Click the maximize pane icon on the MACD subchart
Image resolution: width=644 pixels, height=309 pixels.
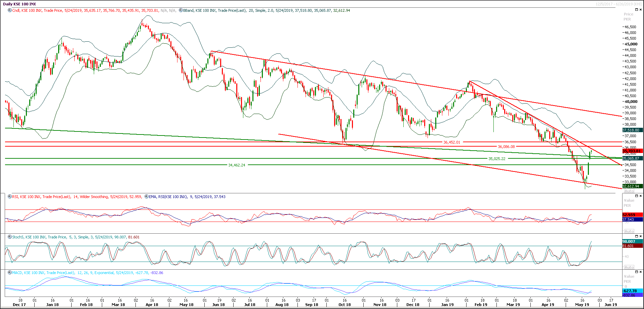(636, 271)
